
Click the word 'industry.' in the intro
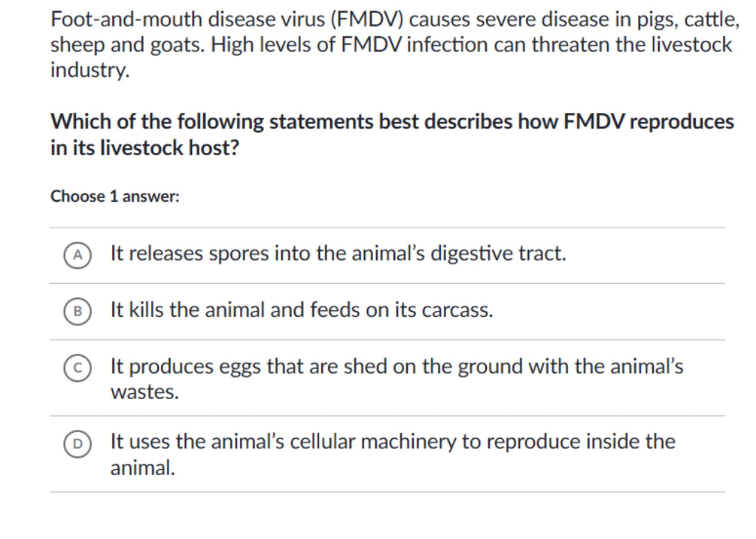[x=90, y=70]
